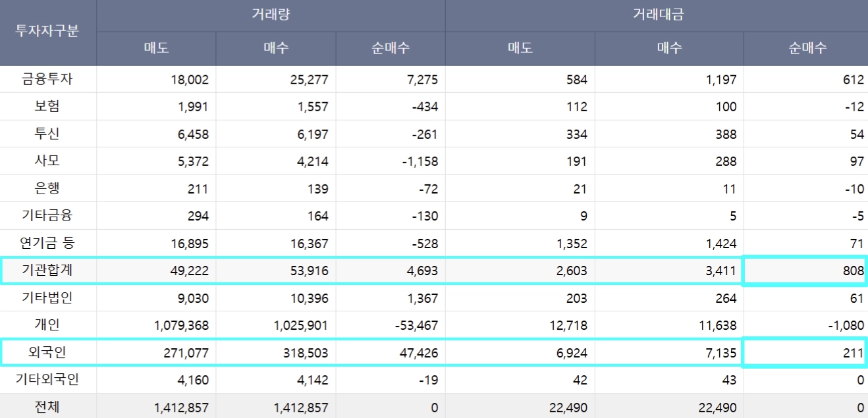Select the 보험 row label
This screenshot has height=418, width=868.
coord(47,107)
